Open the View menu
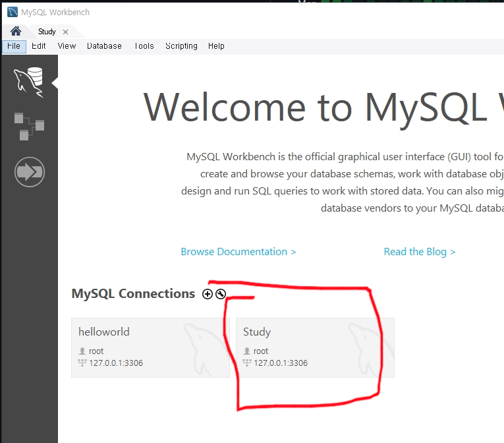 click(67, 46)
